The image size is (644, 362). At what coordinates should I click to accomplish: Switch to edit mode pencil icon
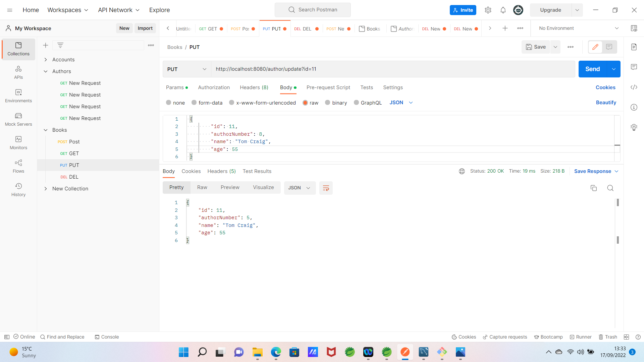595,47
